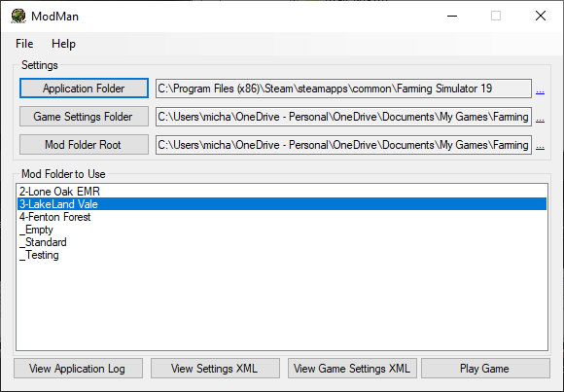Screen dimensions: 564x392
Task: Click the Game Settings Folder path field
Action: [x=343, y=117]
